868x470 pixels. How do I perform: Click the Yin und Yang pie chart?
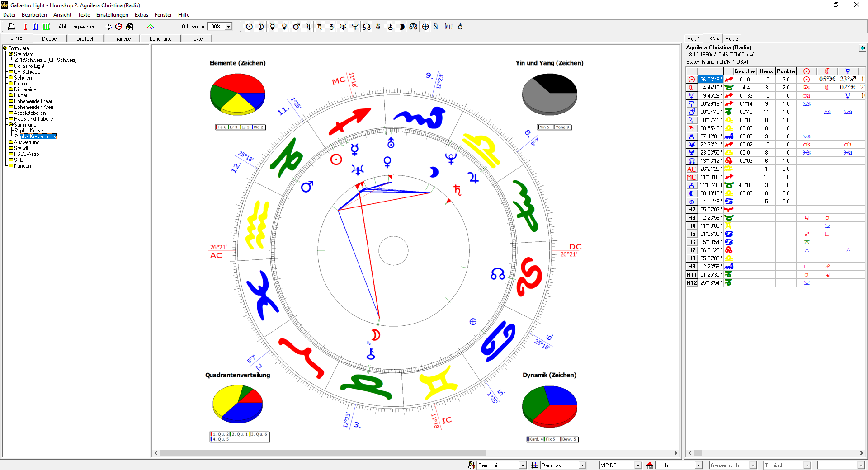pos(550,94)
